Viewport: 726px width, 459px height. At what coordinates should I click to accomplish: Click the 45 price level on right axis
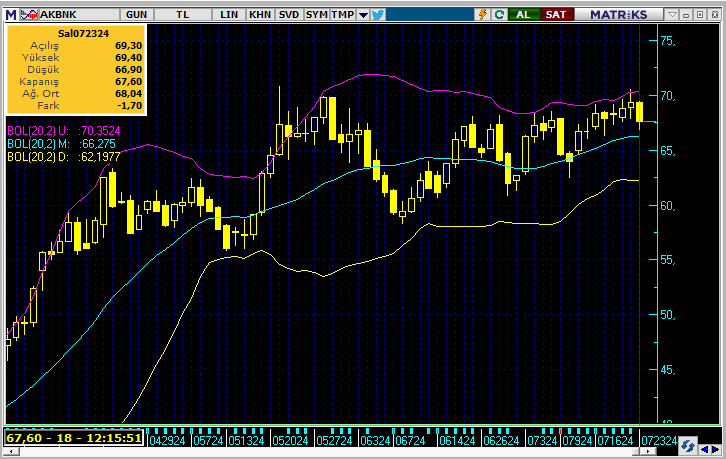coord(668,370)
